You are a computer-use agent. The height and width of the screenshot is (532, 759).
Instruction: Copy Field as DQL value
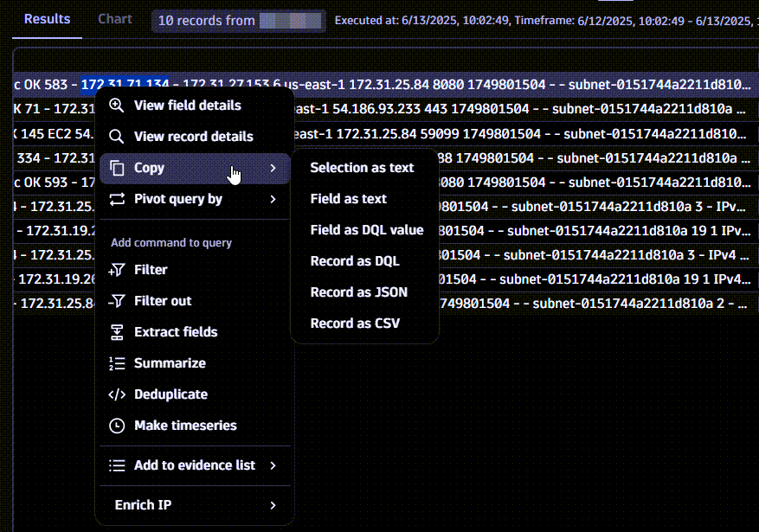click(365, 230)
